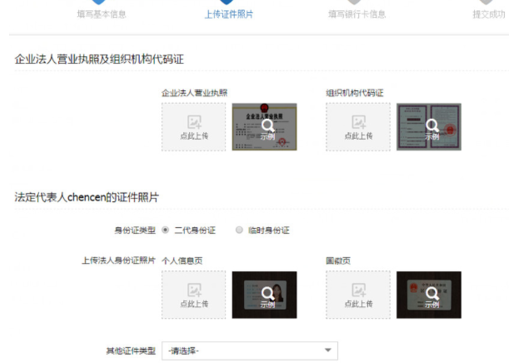Screen dimensions: 516x363
Task: Go to the 填写基本信息 step
Action: point(102,14)
